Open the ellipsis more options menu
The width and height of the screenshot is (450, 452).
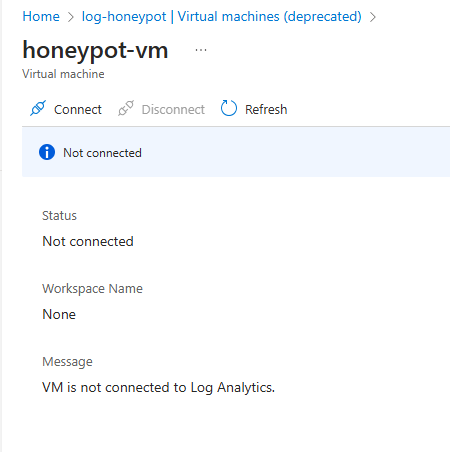coord(201,50)
